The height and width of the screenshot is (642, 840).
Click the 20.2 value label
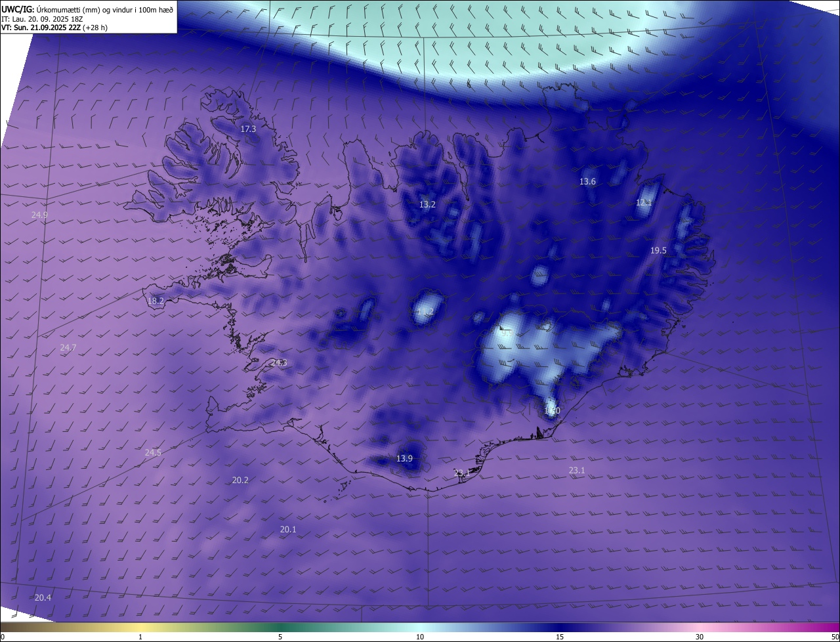point(240,481)
